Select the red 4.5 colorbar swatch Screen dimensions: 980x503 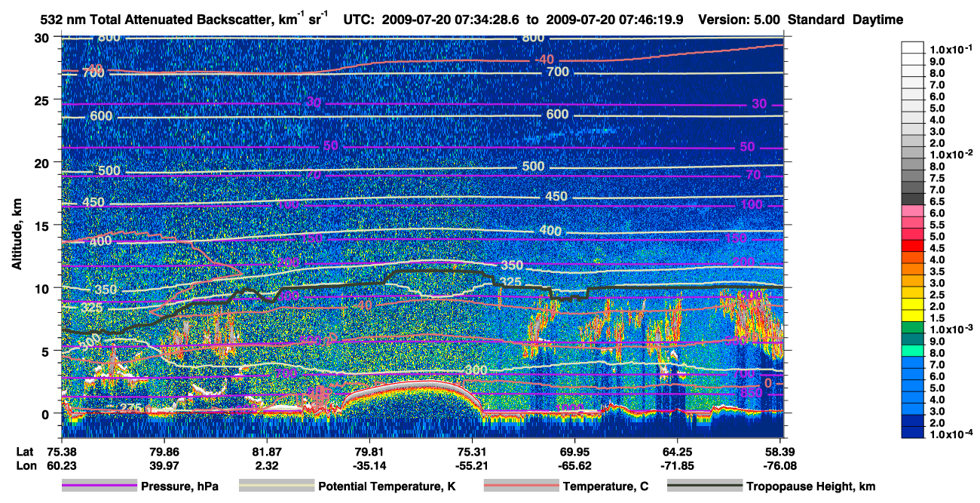click(x=913, y=247)
